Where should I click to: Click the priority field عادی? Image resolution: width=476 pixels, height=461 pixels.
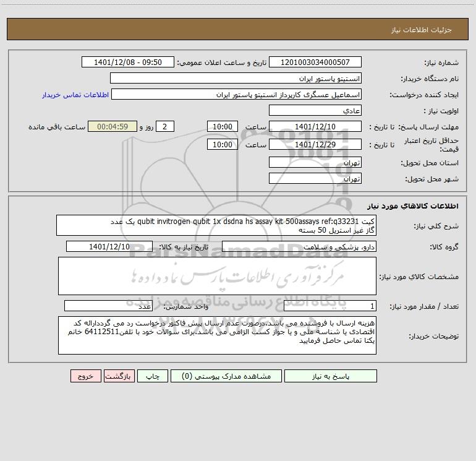pos(315,110)
